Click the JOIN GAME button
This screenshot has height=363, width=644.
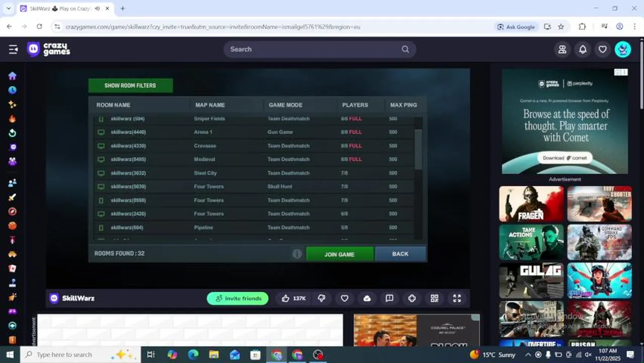pos(340,254)
